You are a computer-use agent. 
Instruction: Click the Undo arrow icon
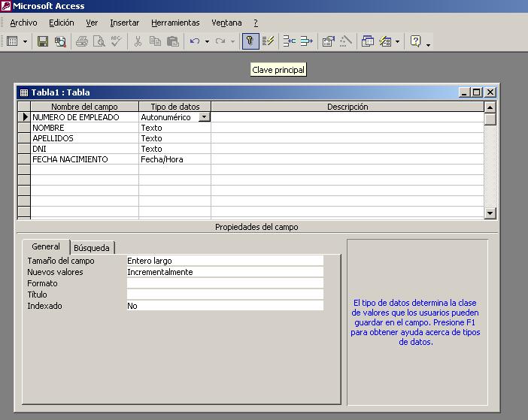pyautogui.click(x=195, y=41)
